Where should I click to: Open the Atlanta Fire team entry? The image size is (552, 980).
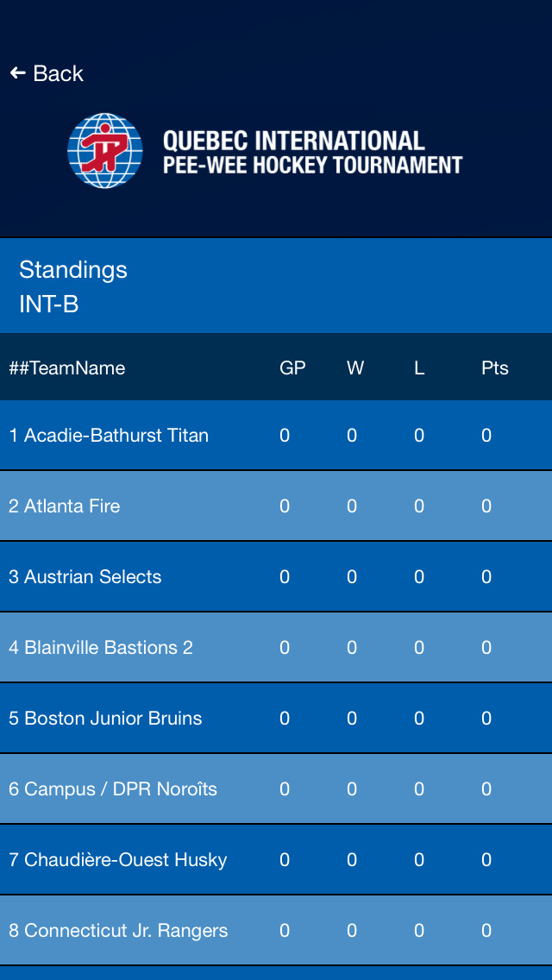click(x=276, y=506)
